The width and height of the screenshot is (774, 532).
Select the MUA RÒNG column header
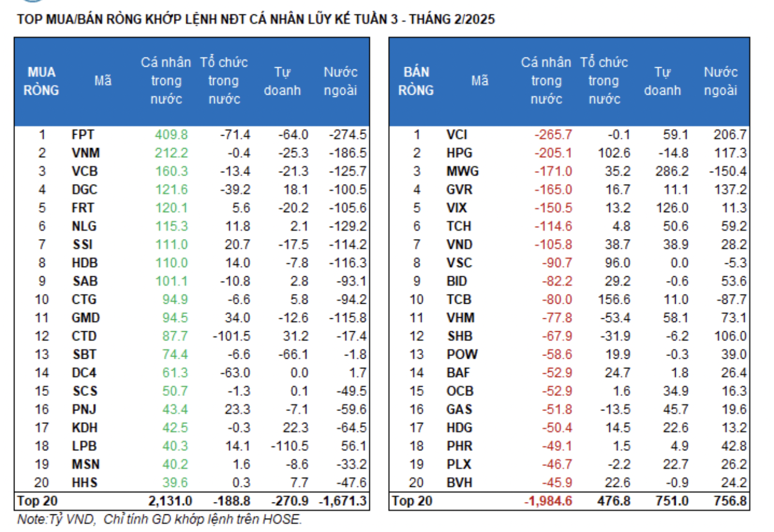(41, 81)
